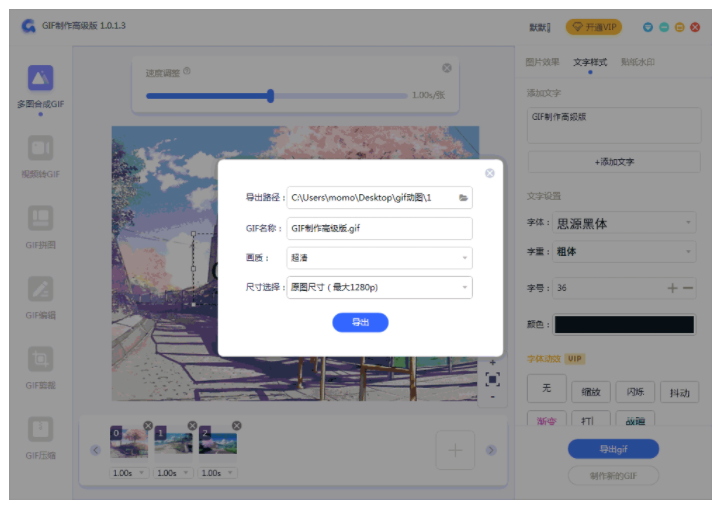Select the 无 text effect
Viewport: 720px width, 510px height.
click(546, 388)
